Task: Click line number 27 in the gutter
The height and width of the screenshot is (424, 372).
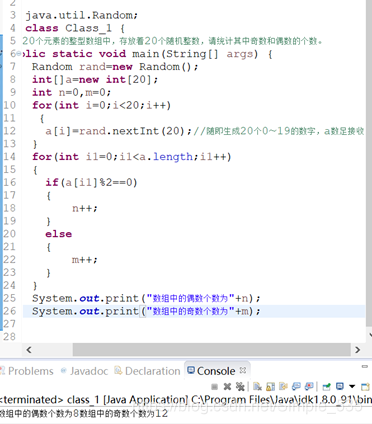Action: coord(9,324)
